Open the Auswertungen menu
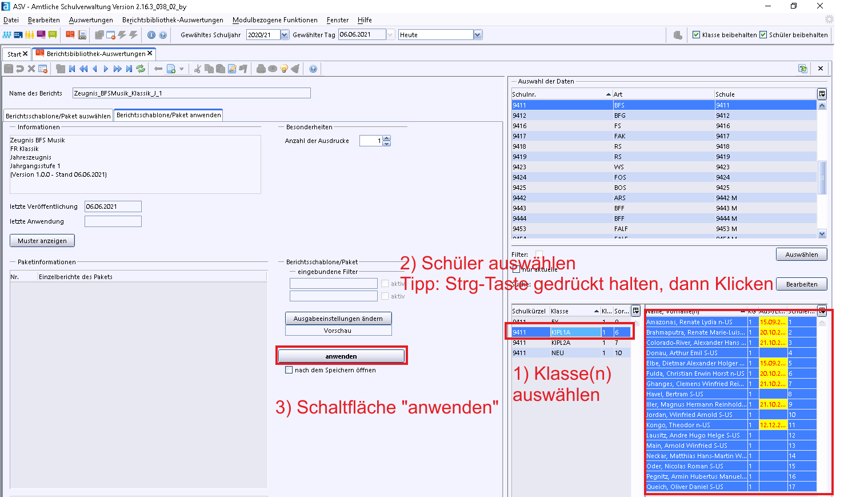This screenshot has width=868, height=497. (x=91, y=20)
